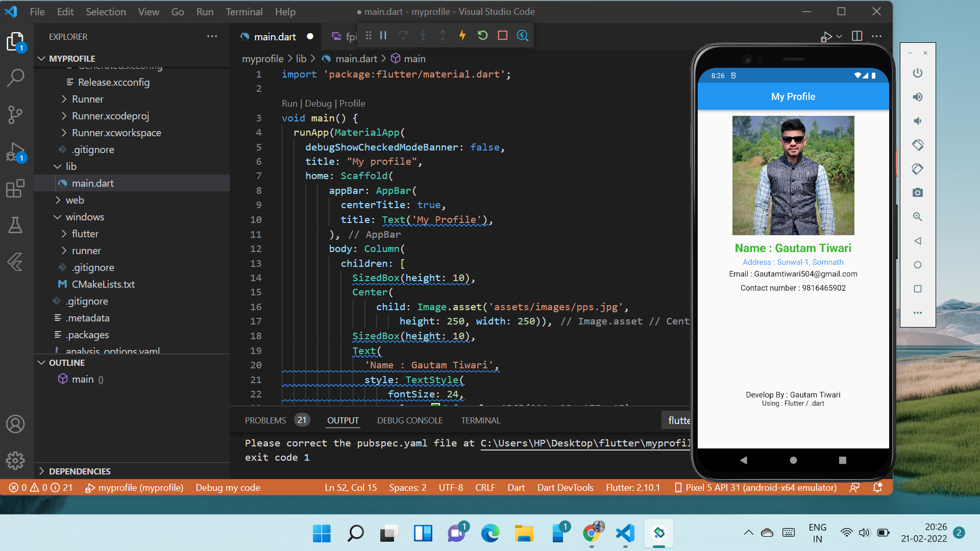Image resolution: width=980 pixels, height=551 pixels.
Task: Click the Flutter hot reload lightning icon
Action: pos(462,35)
